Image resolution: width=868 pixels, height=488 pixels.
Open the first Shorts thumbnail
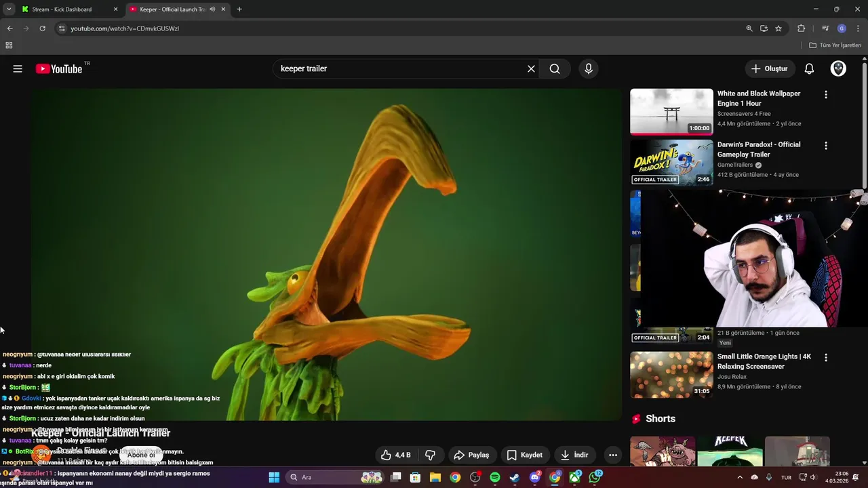(663, 451)
